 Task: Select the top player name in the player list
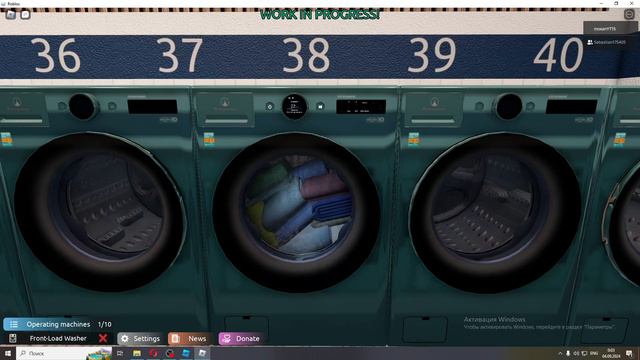(x=604, y=29)
